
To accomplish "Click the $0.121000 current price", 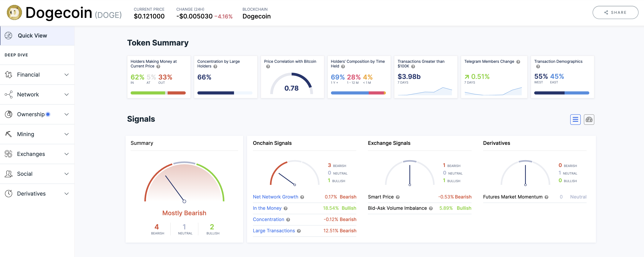I will coord(149,16).
